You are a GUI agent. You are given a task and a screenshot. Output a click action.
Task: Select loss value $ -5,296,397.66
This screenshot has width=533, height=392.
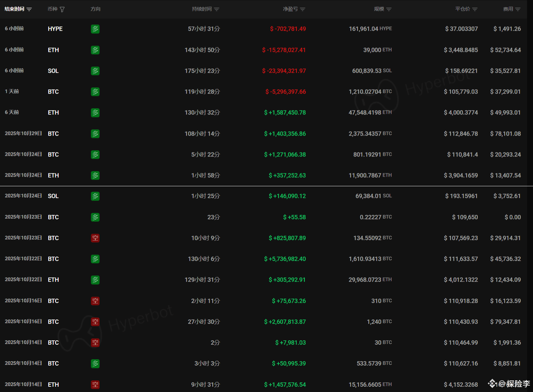pos(286,92)
